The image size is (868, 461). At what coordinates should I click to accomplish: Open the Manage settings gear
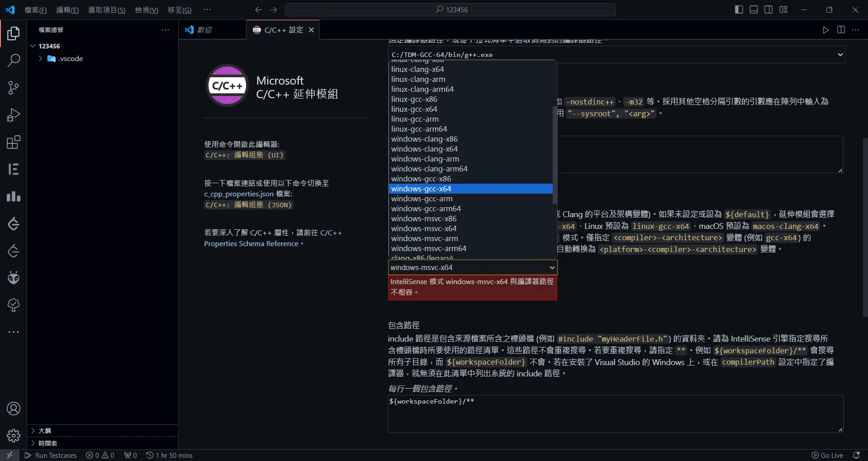point(13,435)
